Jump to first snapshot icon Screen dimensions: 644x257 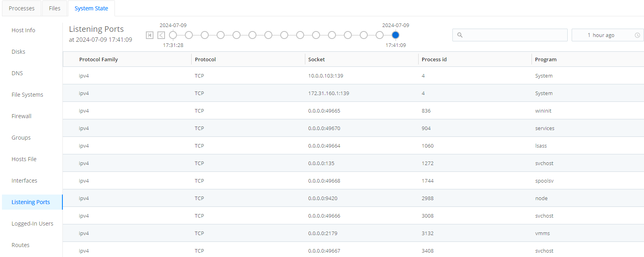point(149,35)
